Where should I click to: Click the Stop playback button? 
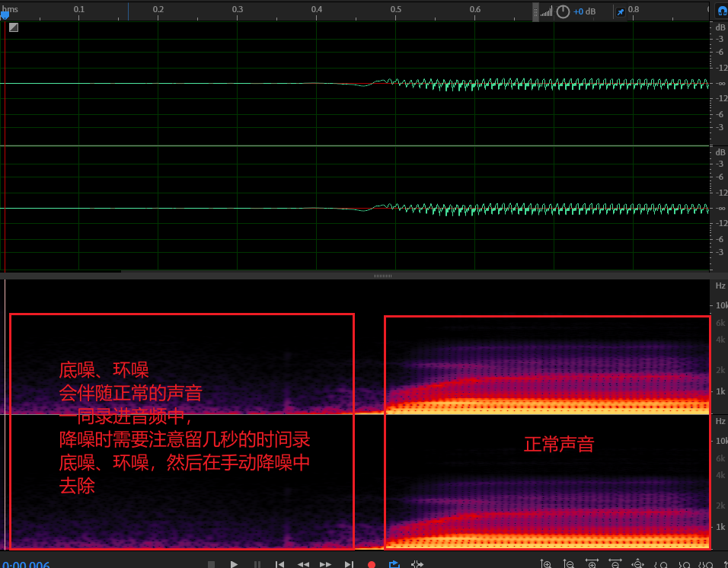point(211,564)
